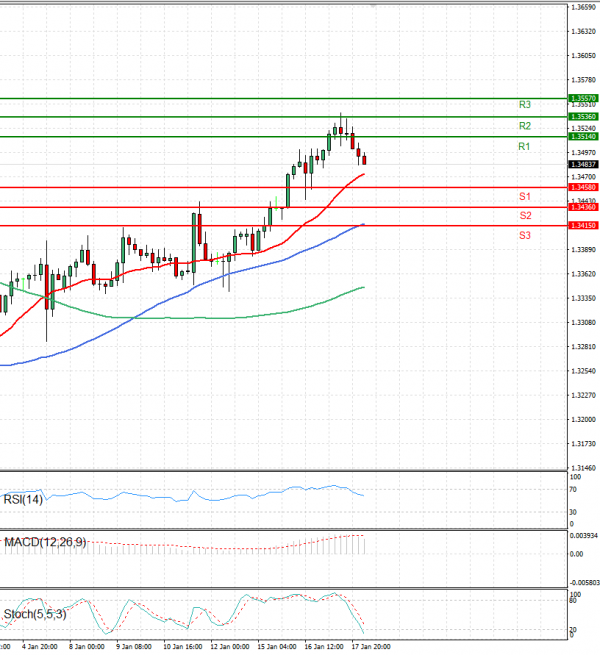Image resolution: width=600 pixels, height=655 pixels.
Task: Click the 8 Jan 00:00 time label
Action: [86, 647]
